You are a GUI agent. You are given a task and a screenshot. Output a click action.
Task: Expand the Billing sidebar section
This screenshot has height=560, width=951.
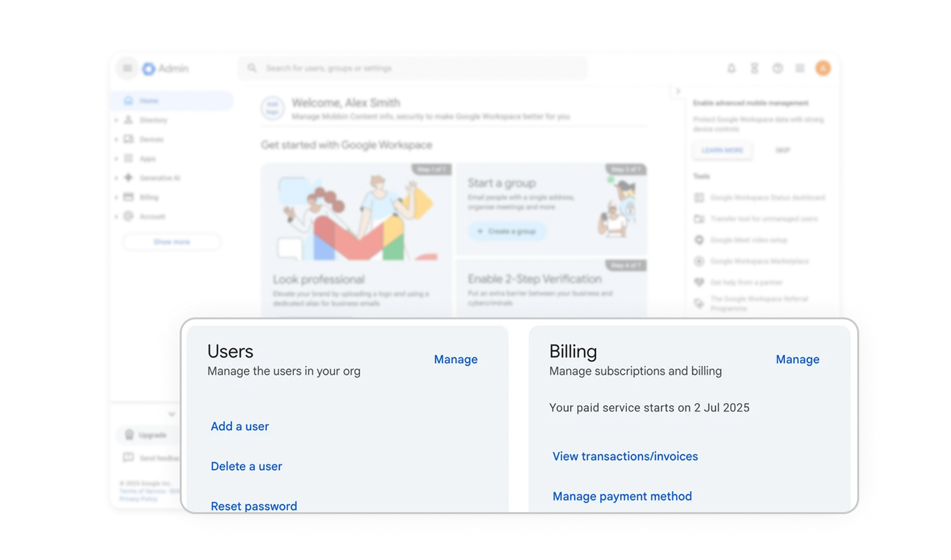pos(116,197)
